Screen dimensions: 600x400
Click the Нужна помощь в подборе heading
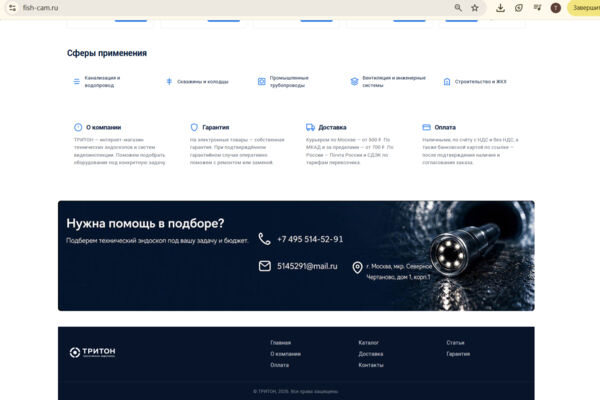145,223
